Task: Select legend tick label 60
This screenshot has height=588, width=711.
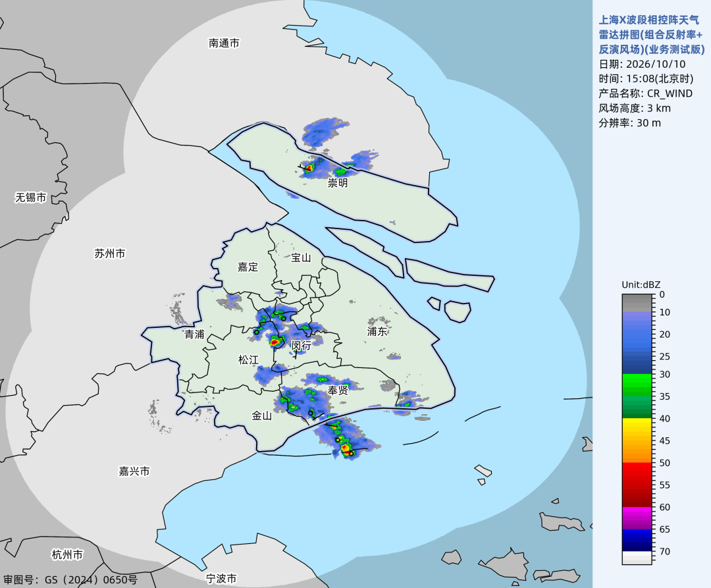Action: 665,507
